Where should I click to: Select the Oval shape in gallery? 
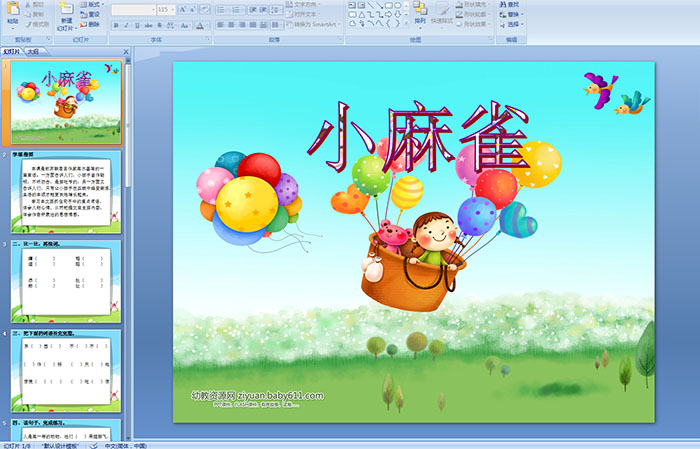(397, 5)
